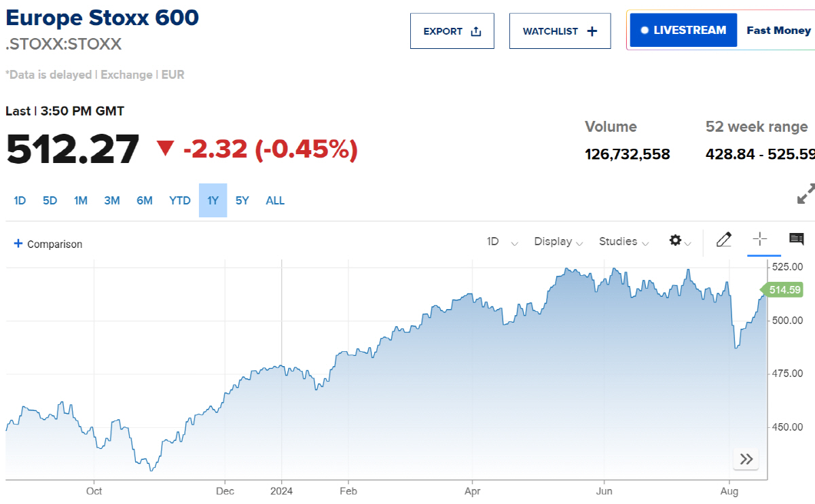Viewport: 815px width, 504px height.
Task: Toggle the LIVESTREAM button
Action: (683, 30)
